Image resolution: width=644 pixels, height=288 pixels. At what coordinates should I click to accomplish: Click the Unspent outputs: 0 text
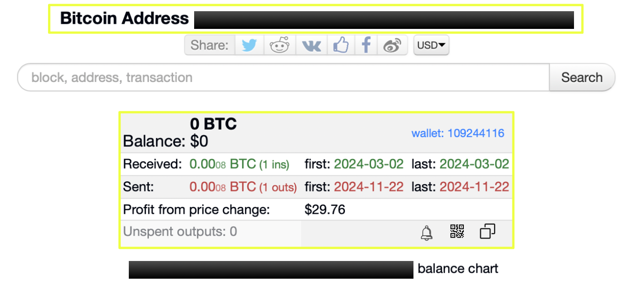(x=180, y=232)
